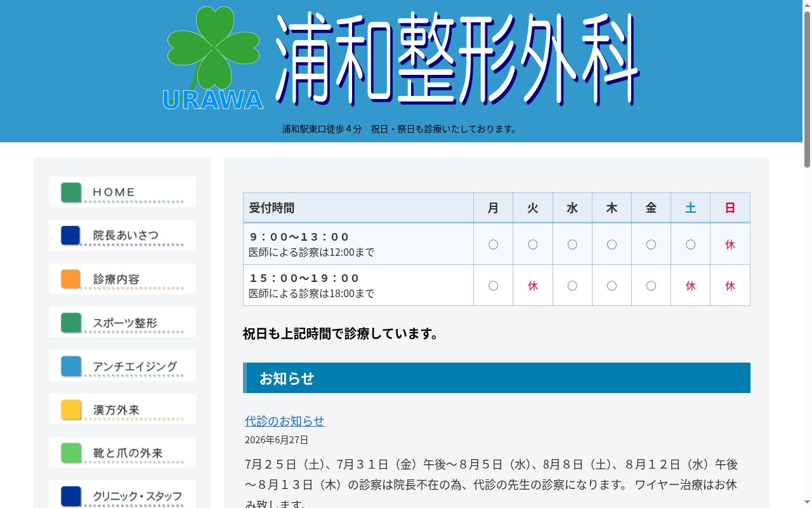
Task: Click green square icon beside スポーツ整形
Action: [71, 323]
